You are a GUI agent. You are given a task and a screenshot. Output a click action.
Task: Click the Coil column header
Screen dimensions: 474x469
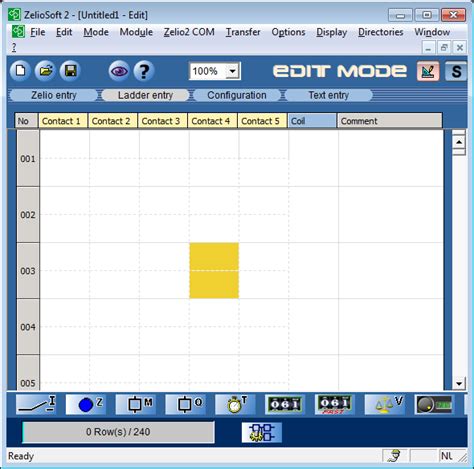pyautogui.click(x=312, y=121)
